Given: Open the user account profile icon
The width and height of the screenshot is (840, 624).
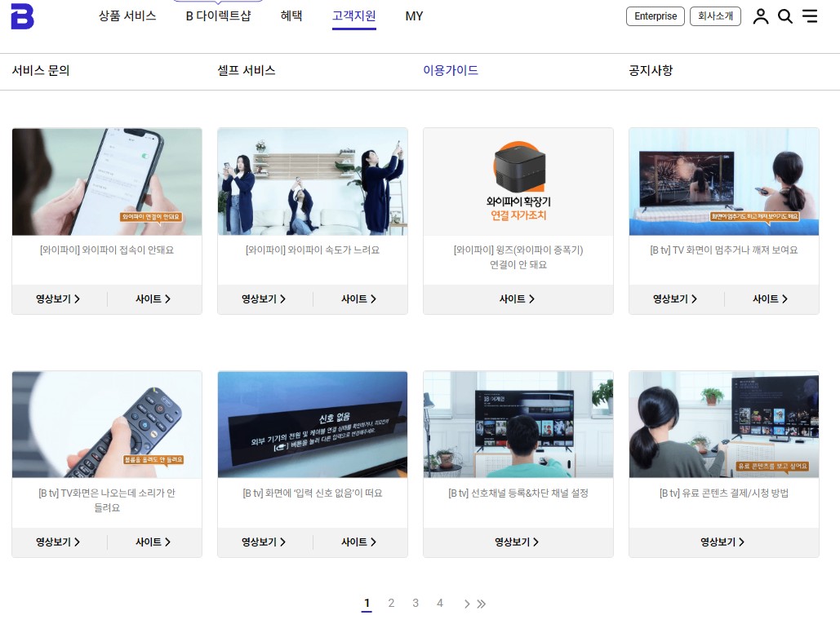Looking at the screenshot, I should pos(761,16).
